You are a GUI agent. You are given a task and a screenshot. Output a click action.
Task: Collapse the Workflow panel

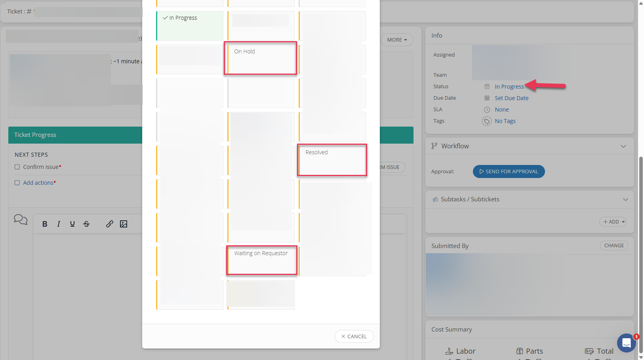(623, 146)
